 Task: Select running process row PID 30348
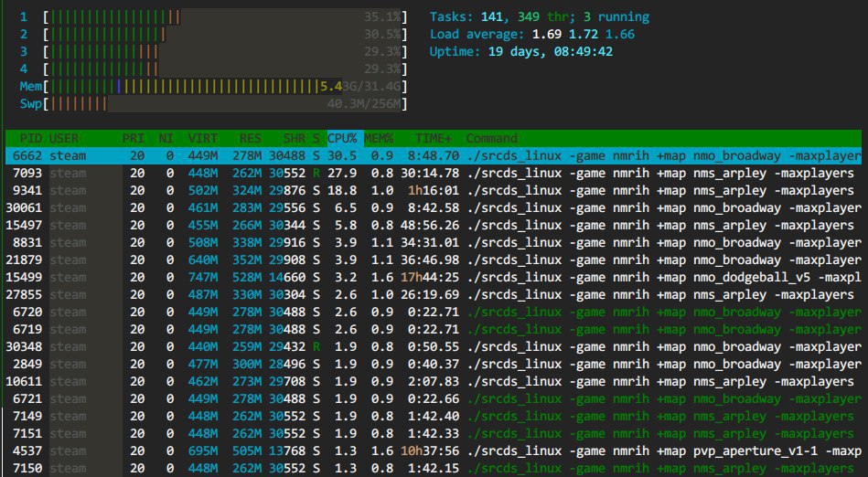coord(434,347)
